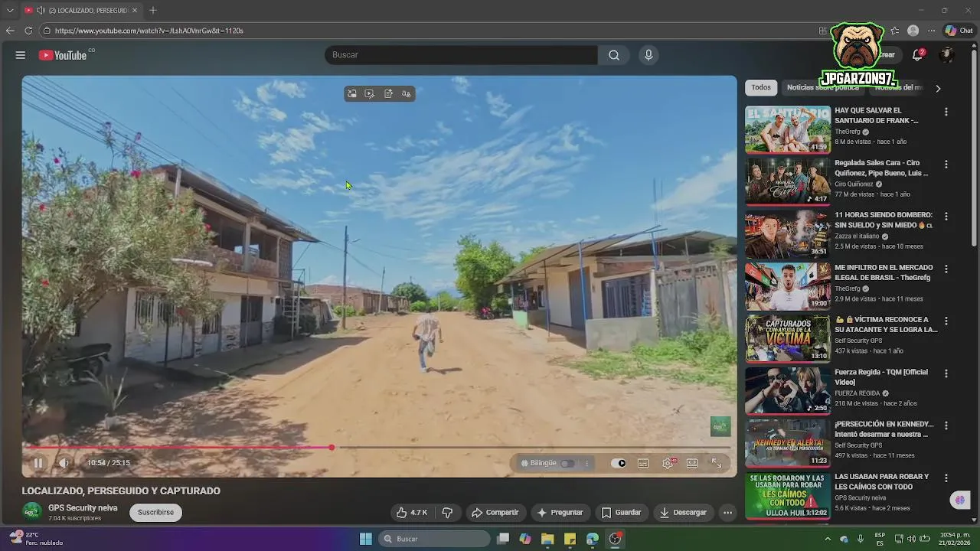Open the YouTube account avatar menu
The image size is (980, 551).
pos(947,55)
